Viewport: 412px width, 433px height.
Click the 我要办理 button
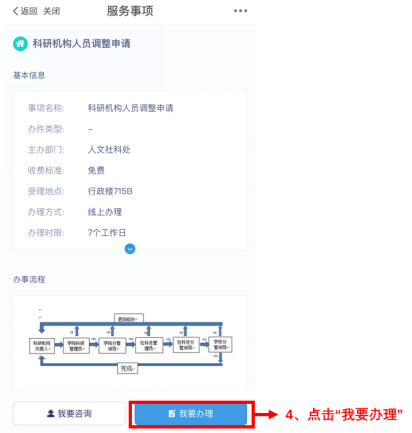pyautogui.click(x=191, y=414)
